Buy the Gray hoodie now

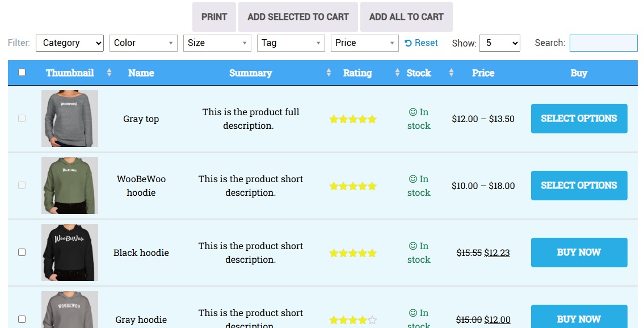(579, 317)
